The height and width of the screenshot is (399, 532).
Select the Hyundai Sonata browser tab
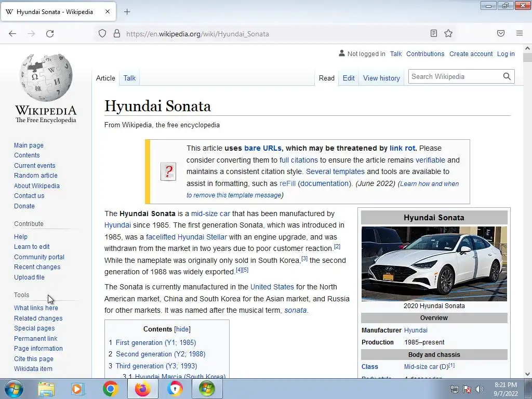pos(58,12)
